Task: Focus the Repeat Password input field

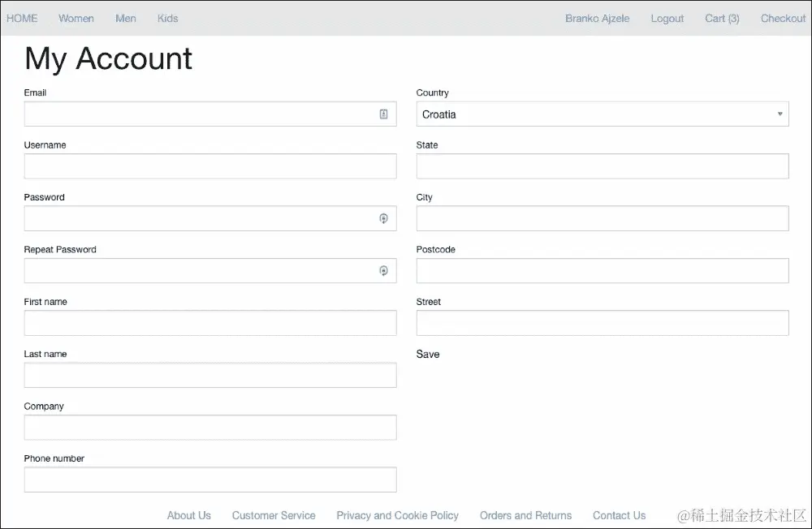Action: point(210,271)
